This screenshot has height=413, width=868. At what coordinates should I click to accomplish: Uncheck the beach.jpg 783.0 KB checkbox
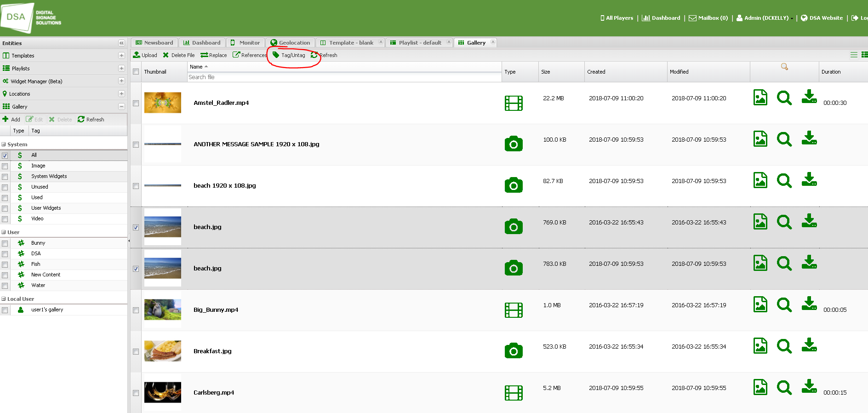click(x=136, y=269)
